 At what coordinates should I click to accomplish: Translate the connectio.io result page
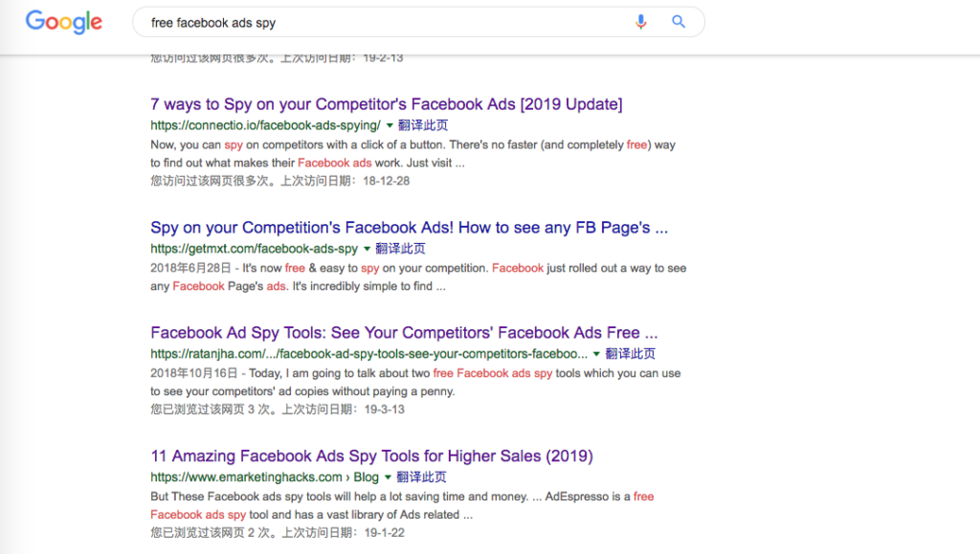click(x=423, y=125)
